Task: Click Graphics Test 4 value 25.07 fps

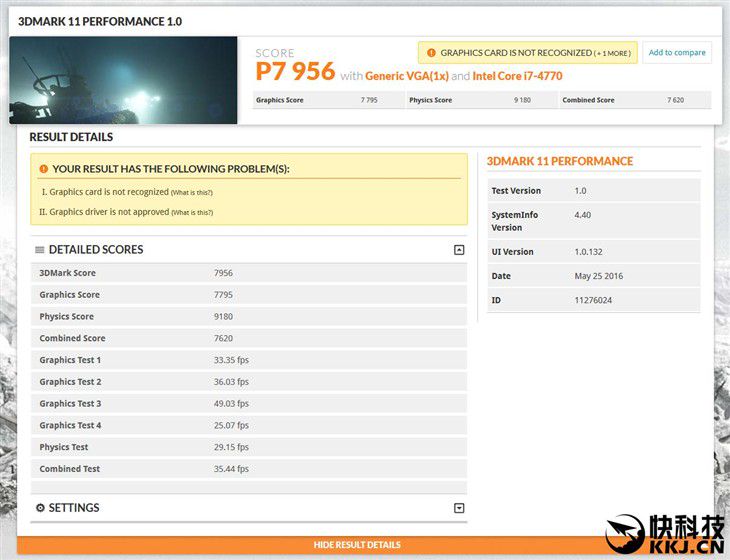Action: [x=231, y=425]
